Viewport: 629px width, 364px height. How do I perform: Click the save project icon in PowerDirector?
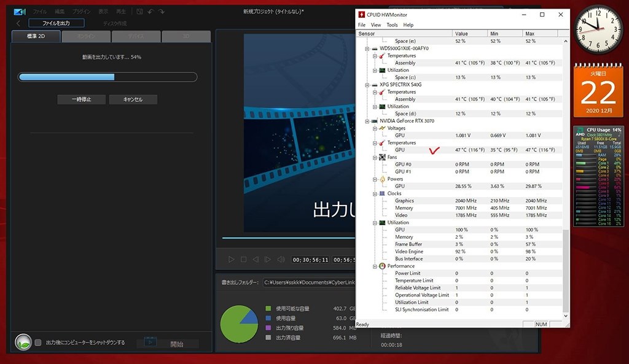(139, 12)
